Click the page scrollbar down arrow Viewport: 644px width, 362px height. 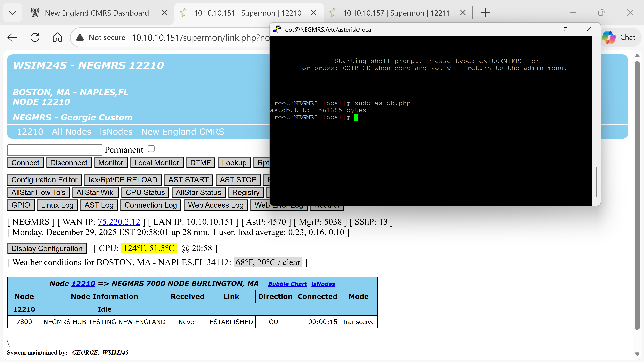point(637,354)
